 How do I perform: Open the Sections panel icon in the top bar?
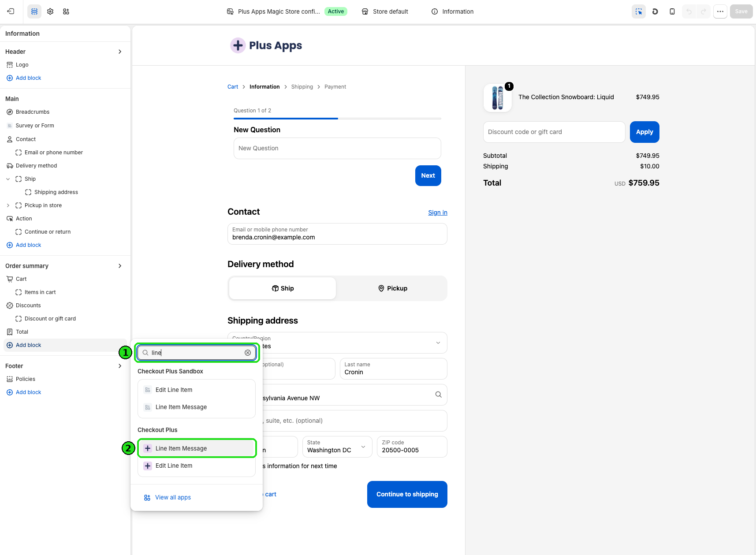(x=34, y=11)
